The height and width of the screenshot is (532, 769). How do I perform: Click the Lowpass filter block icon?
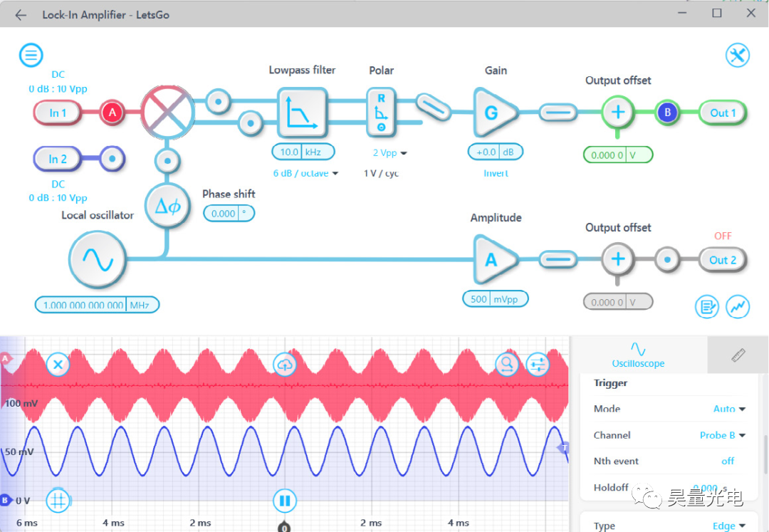click(302, 113)
